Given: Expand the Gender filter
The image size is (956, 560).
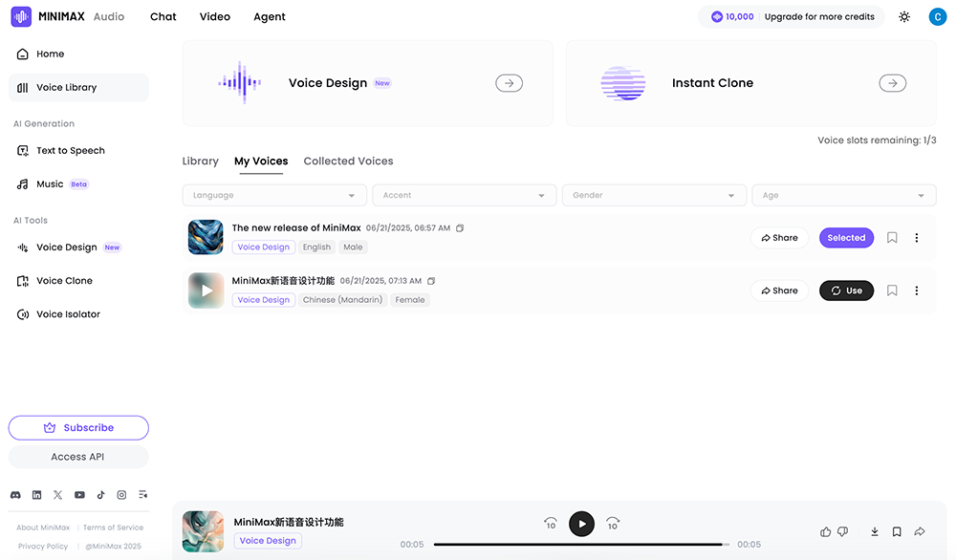Looking at the screenshot, I should click(654, 194).
